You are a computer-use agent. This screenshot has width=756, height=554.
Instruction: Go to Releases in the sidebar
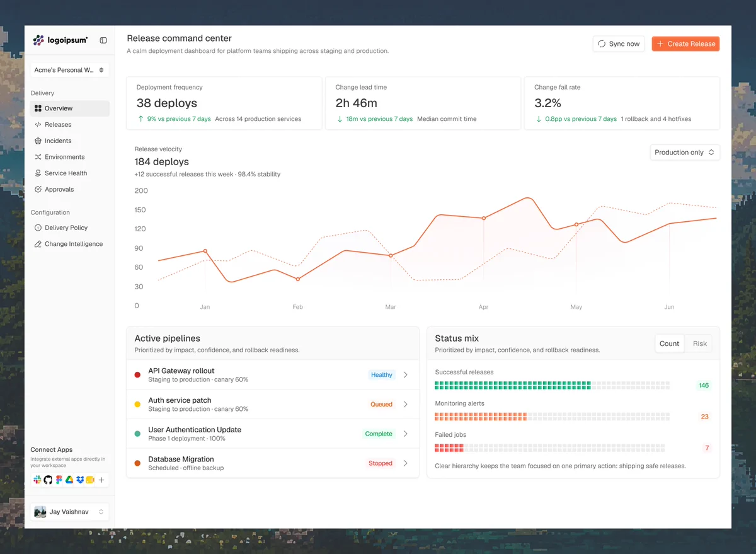click(x=69, y=125)
